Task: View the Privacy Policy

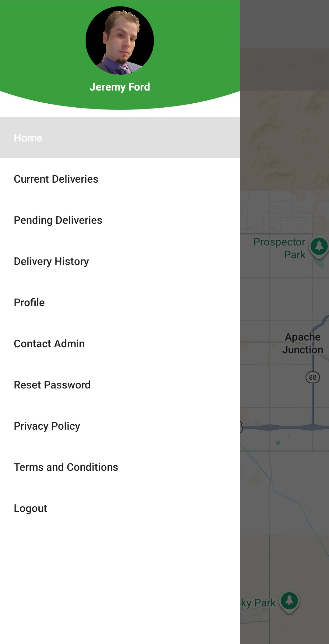Action: click(46, 426)
